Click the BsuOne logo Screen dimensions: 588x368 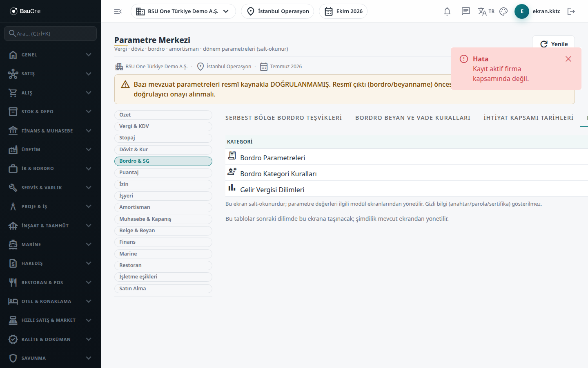[25, 11]
